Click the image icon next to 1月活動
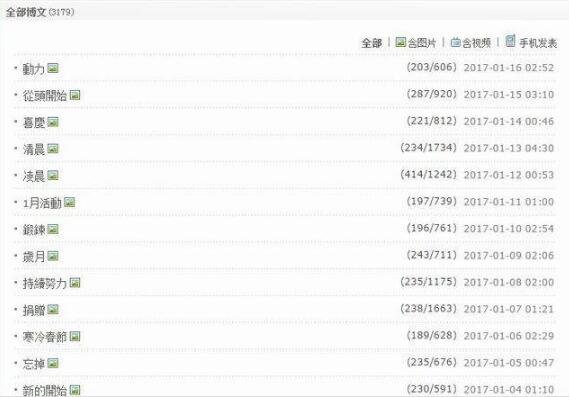The height and width of the screenshot is (397, 569). (69, 202)
